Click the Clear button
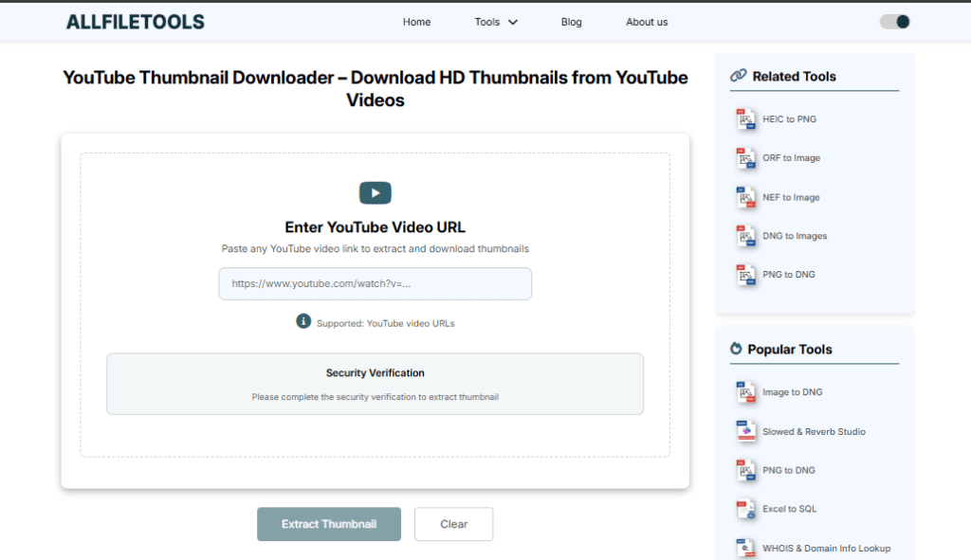 click(x=453, y=524)
